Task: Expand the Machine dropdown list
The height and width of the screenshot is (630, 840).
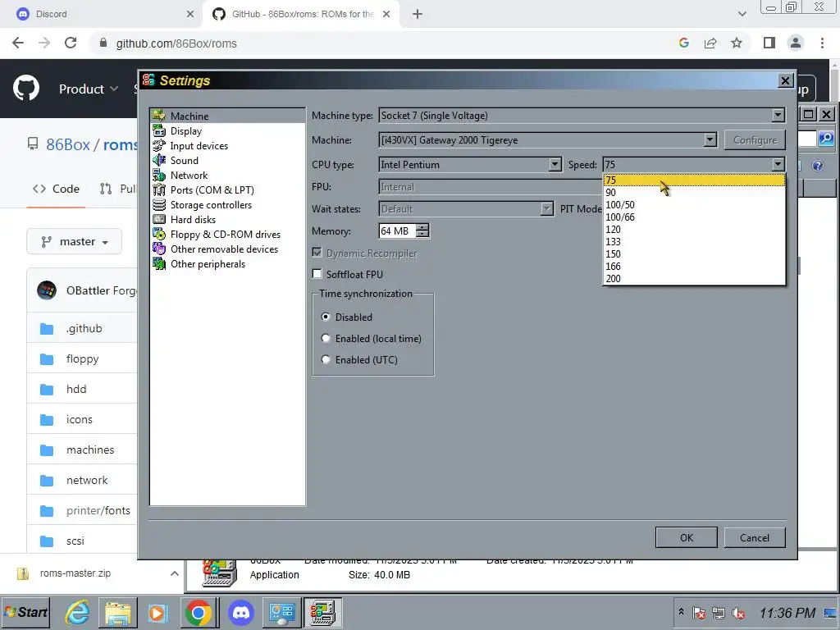Action: click(x=710, y=139)
